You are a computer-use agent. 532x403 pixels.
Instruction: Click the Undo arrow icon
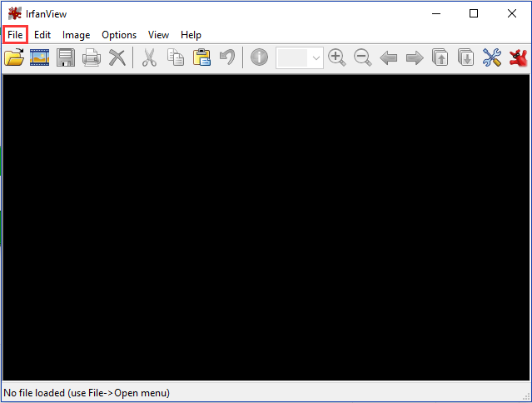226,57
